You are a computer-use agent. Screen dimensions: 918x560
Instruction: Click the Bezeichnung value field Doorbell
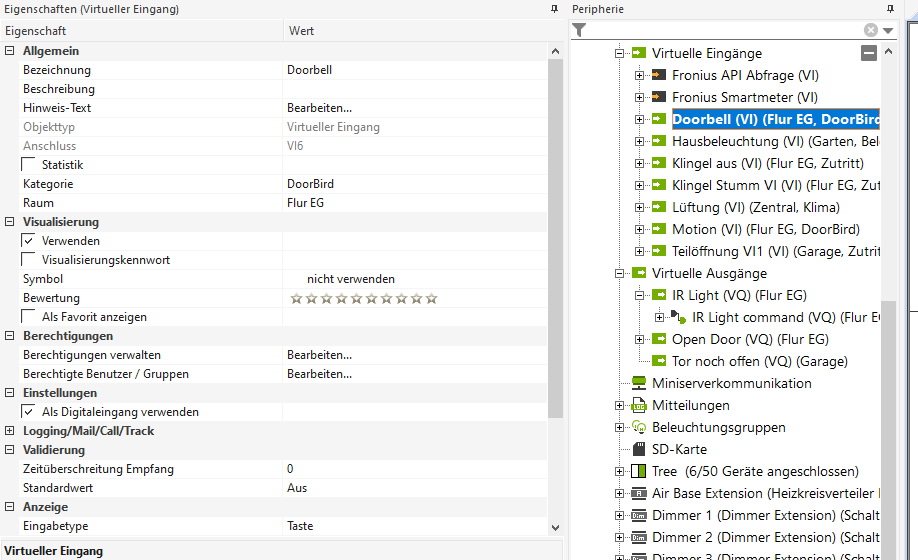coord(309,70)
